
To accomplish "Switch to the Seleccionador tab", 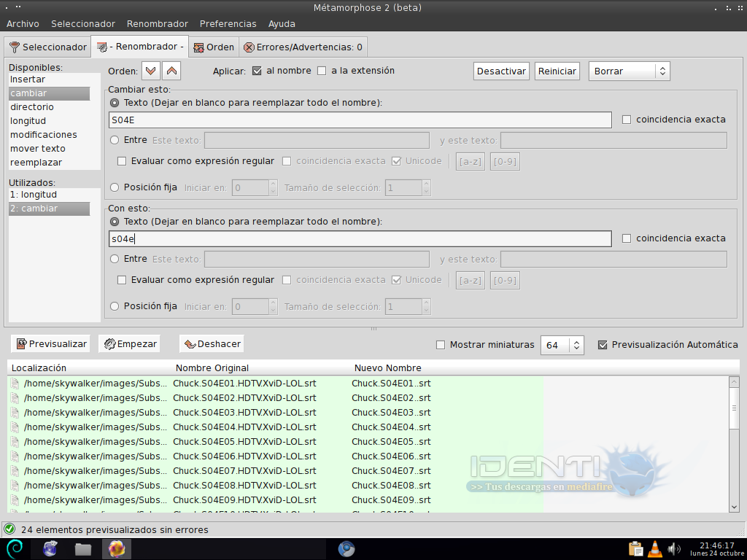I will pyautogui.click(x=47, y=47).
